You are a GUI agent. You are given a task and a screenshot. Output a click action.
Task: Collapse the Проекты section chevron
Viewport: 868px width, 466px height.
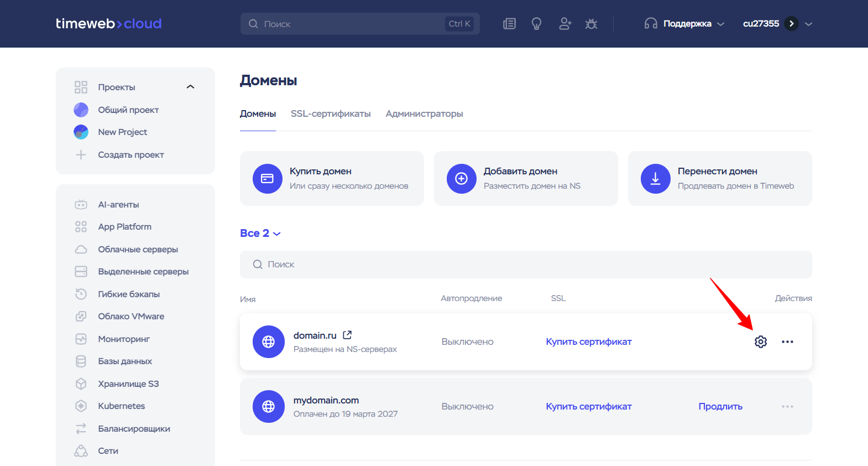click(x=191, y=87)
